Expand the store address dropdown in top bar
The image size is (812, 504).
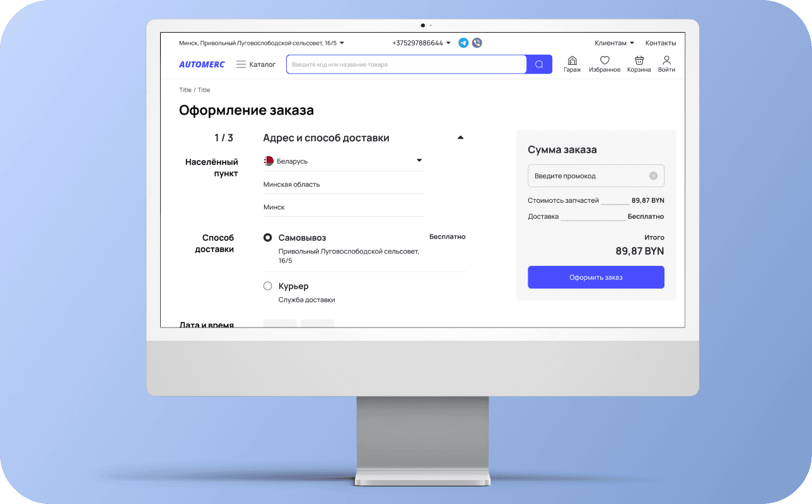coord(340,42)
